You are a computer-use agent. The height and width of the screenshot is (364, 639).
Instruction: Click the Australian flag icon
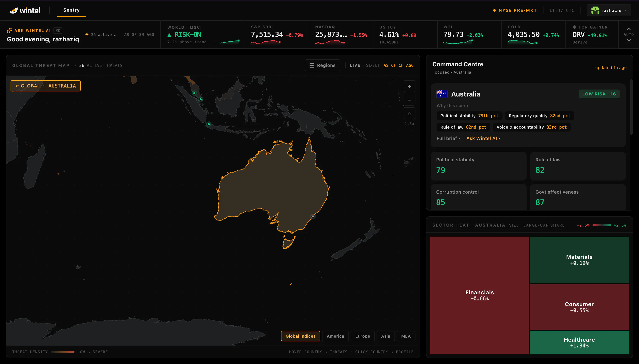point(442,94)
